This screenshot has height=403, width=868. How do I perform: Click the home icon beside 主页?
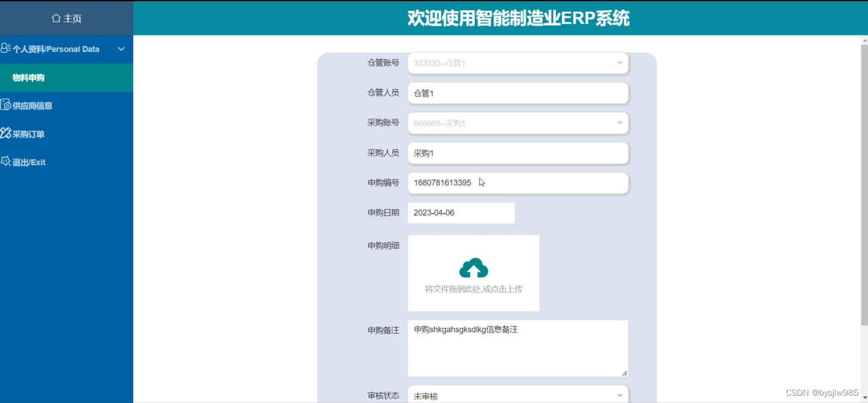click(x=56, y=19)
